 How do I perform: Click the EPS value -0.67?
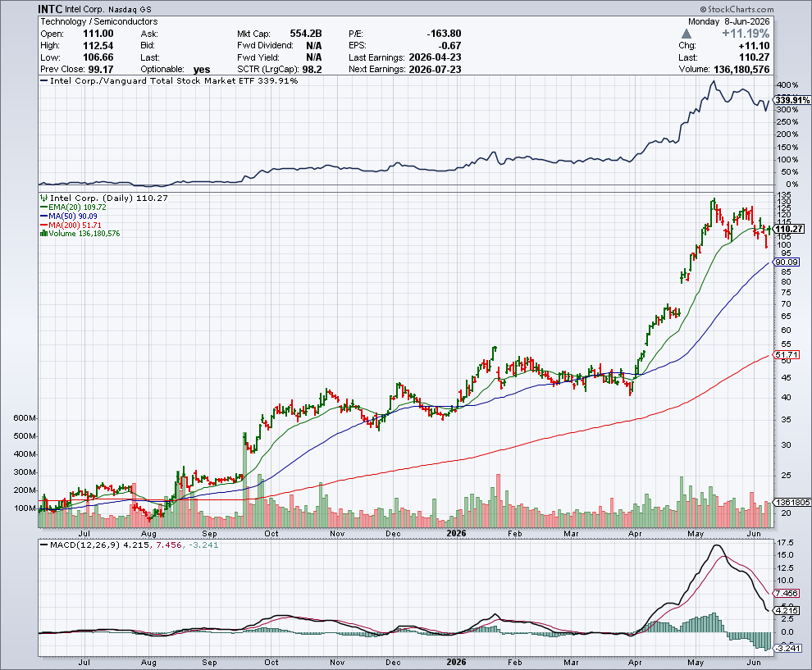[x=449, y=46]
